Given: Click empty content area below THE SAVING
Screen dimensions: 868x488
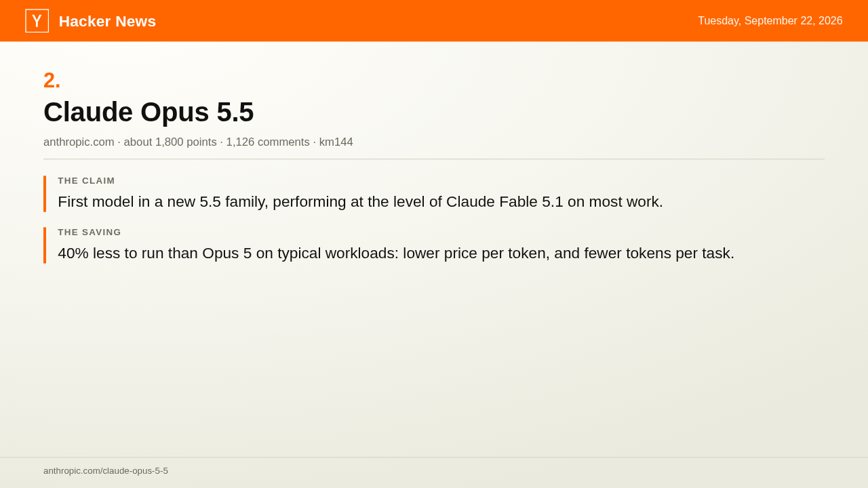Looking at the screenshot, I should tap(434, 359).
